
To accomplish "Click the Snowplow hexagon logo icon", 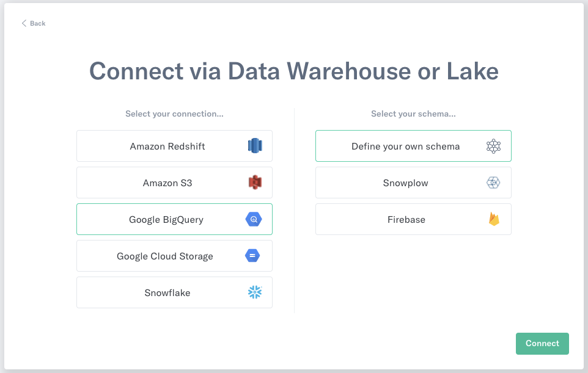I will (x=493, y=183).
